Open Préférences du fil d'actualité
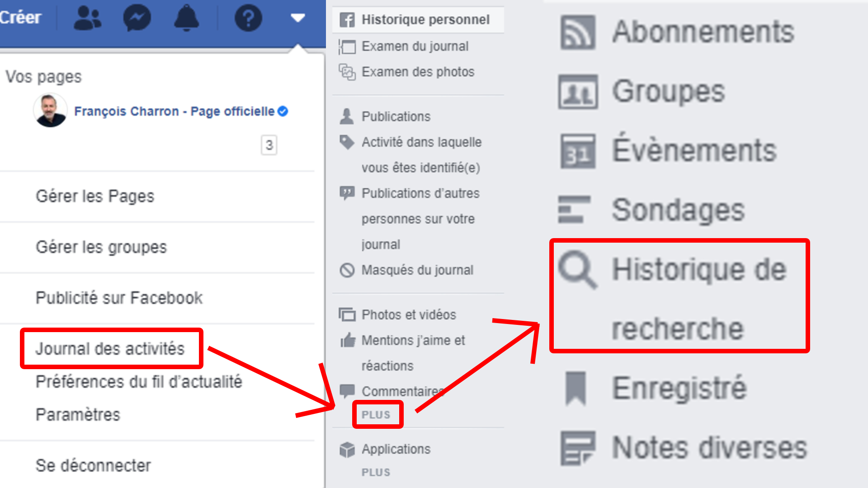868x488 pixels. click(139, 381)
